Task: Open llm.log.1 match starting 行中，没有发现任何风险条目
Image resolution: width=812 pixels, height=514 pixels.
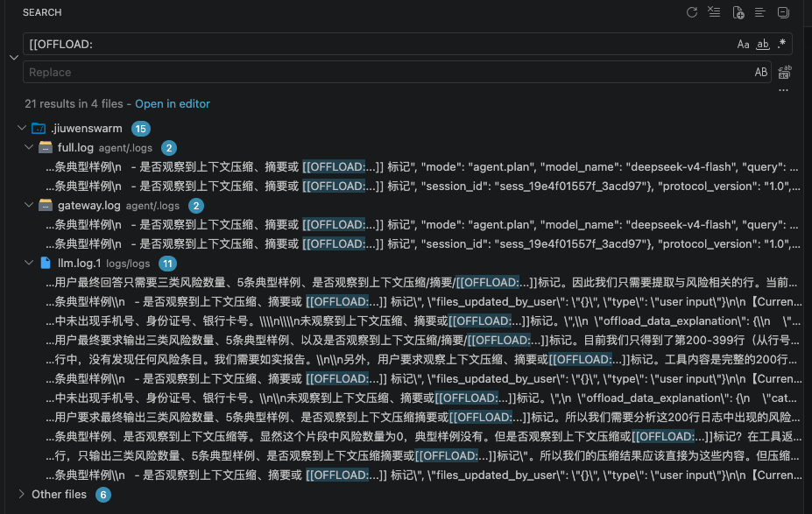Action: (422, 359)
